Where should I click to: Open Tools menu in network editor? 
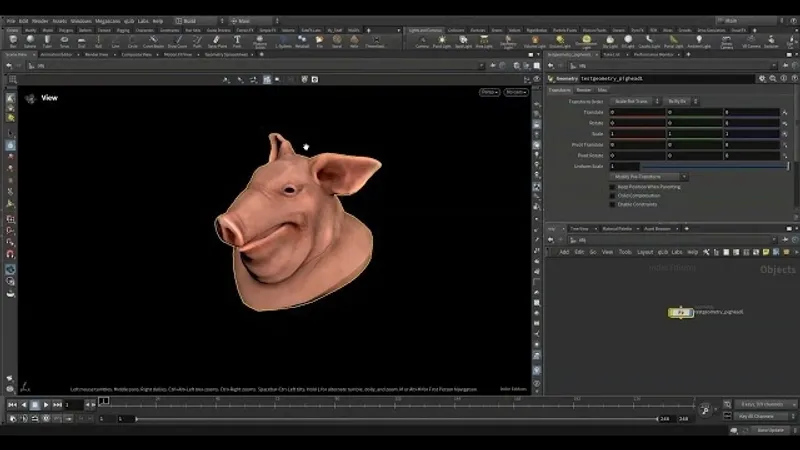point(625,252)
